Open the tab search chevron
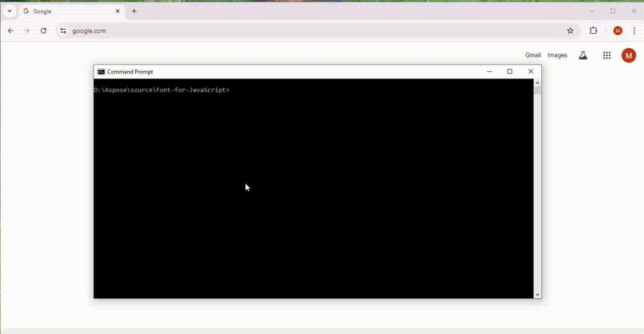The image size is (644, 334). tap(9, 11)
